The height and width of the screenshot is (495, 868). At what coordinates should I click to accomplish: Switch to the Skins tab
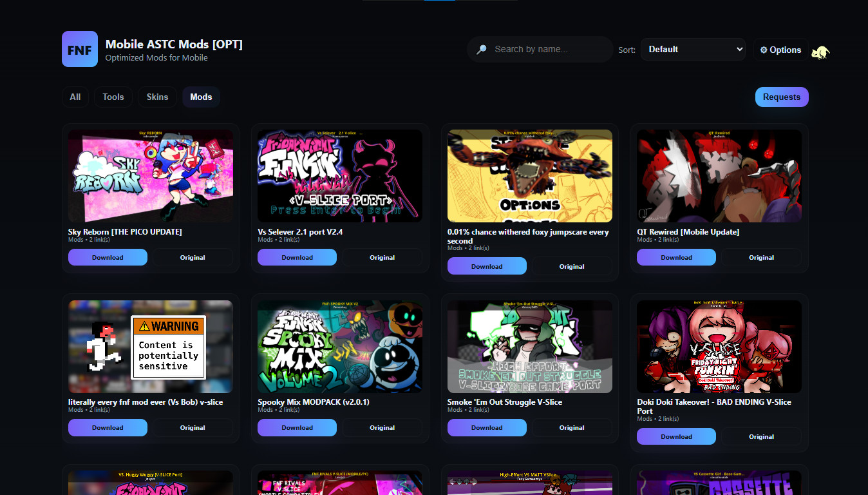point(157,97)
